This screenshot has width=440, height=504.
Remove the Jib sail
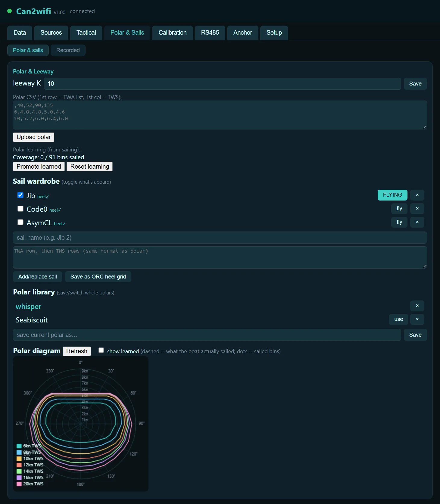coord(417,195)
